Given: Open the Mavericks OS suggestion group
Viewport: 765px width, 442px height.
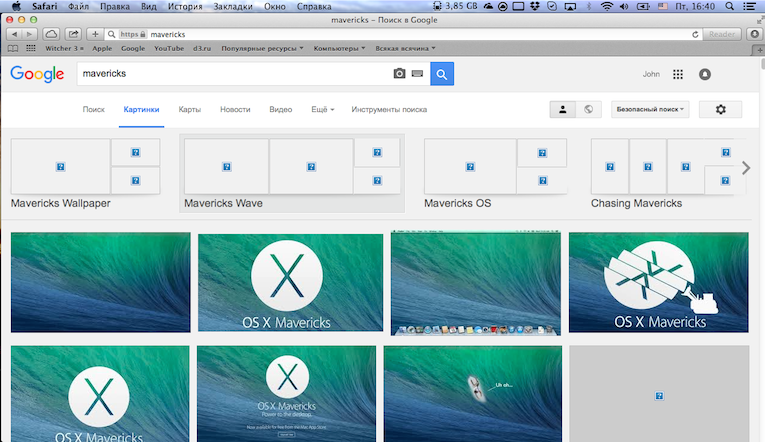Looking at the screenshot, I should [x=495, y=174].
